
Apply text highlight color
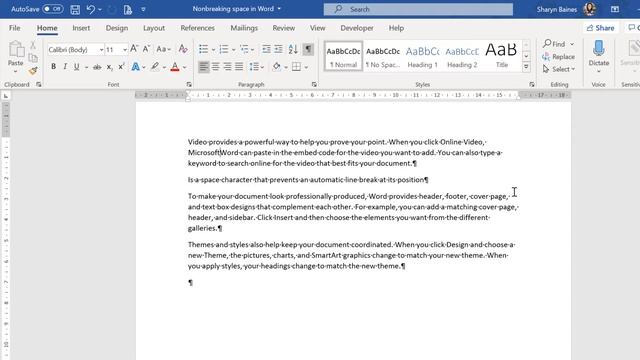pos(154,67)
